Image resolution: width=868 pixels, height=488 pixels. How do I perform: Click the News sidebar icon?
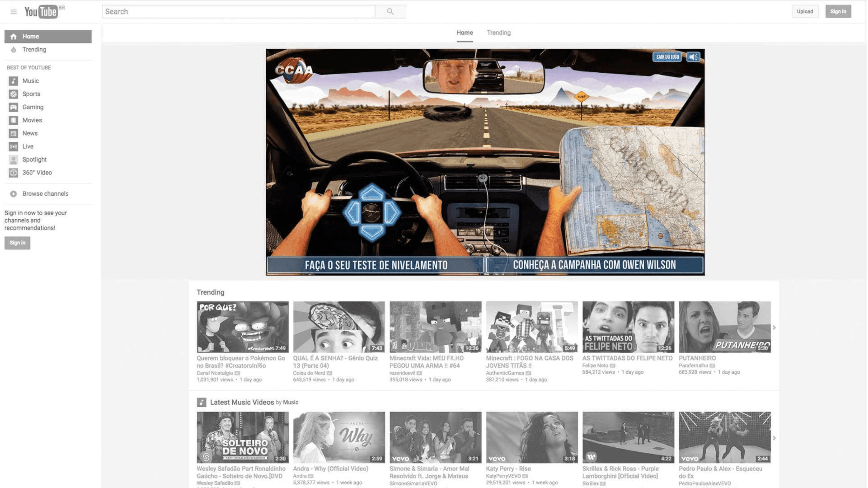coord(13,133)
